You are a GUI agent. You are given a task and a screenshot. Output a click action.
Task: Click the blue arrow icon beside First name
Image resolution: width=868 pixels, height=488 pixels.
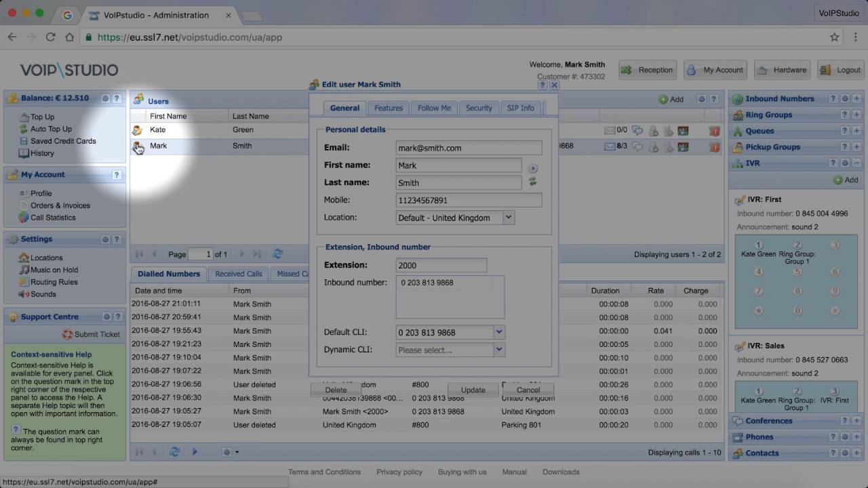(x=533, y=168)
